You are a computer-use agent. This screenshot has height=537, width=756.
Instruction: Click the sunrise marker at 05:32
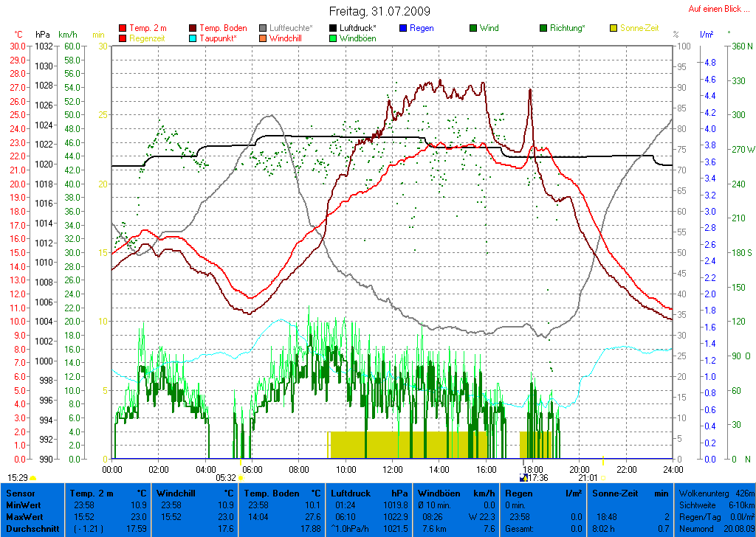pyautogui.click(x=241, y=478)
